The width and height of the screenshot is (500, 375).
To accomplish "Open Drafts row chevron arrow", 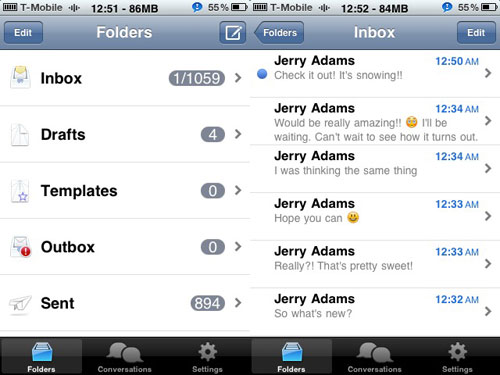I will click(x=238, y=134).
